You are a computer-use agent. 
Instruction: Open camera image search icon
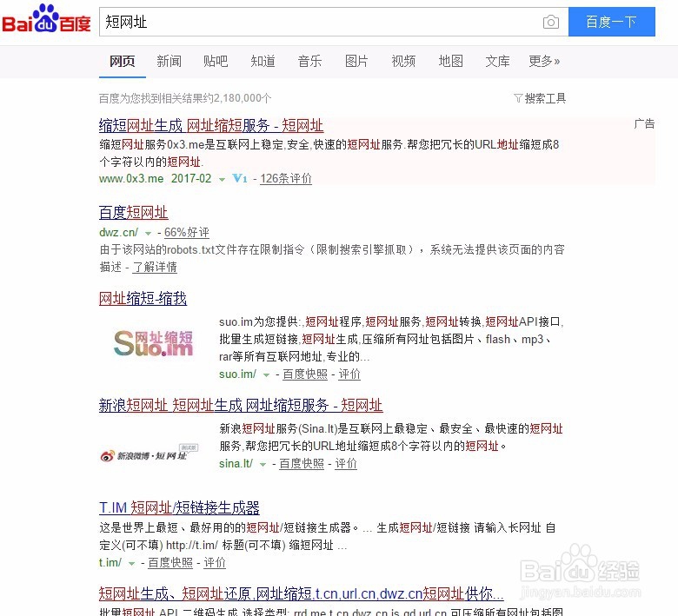point(550,22)
